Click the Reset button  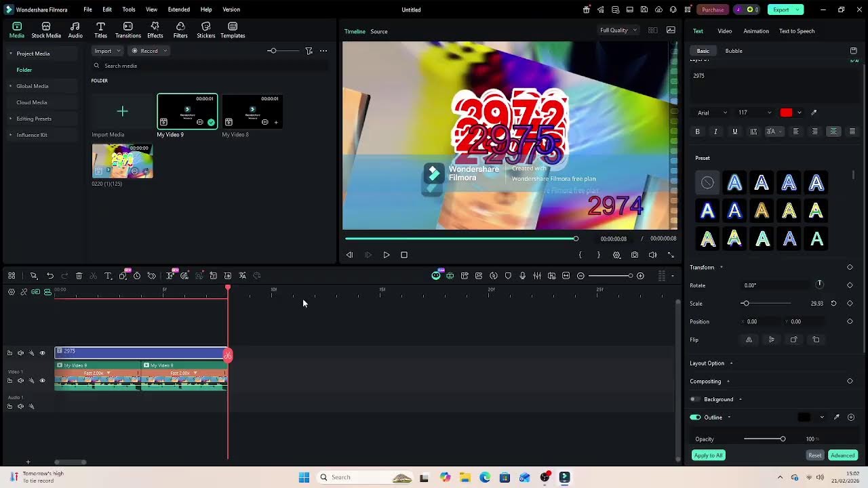pyautogui.click(x=815, y=455)
